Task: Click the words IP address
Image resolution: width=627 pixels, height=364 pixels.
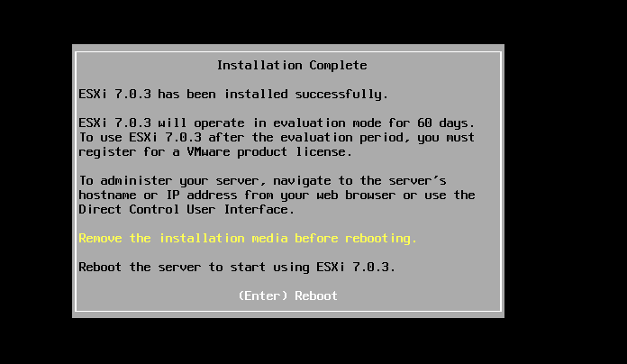Action: click(201, 196)
